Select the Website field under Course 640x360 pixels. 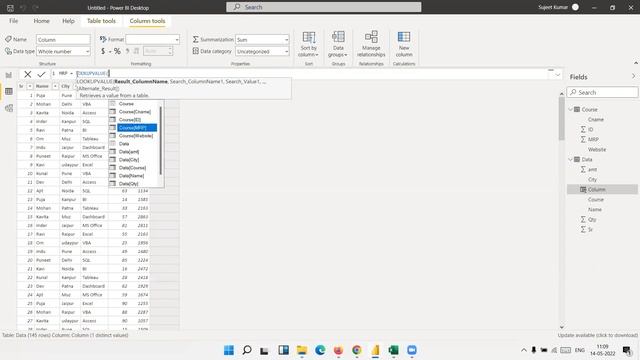coord(597,149)
